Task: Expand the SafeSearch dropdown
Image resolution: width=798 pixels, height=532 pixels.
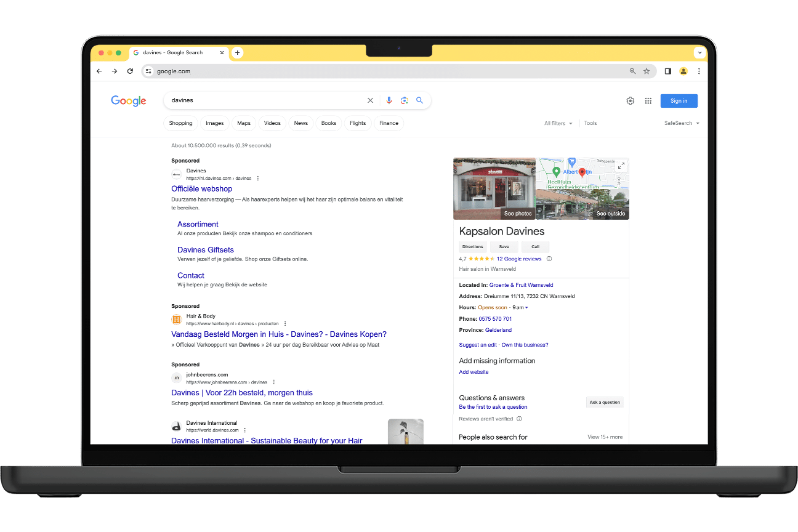Action: 682,124
